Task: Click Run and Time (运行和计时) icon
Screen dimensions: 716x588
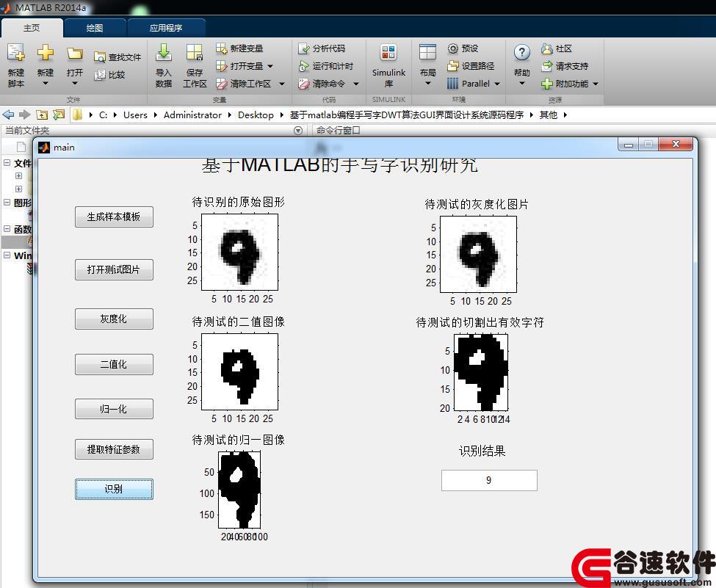Action: click(x=304, y=66)
